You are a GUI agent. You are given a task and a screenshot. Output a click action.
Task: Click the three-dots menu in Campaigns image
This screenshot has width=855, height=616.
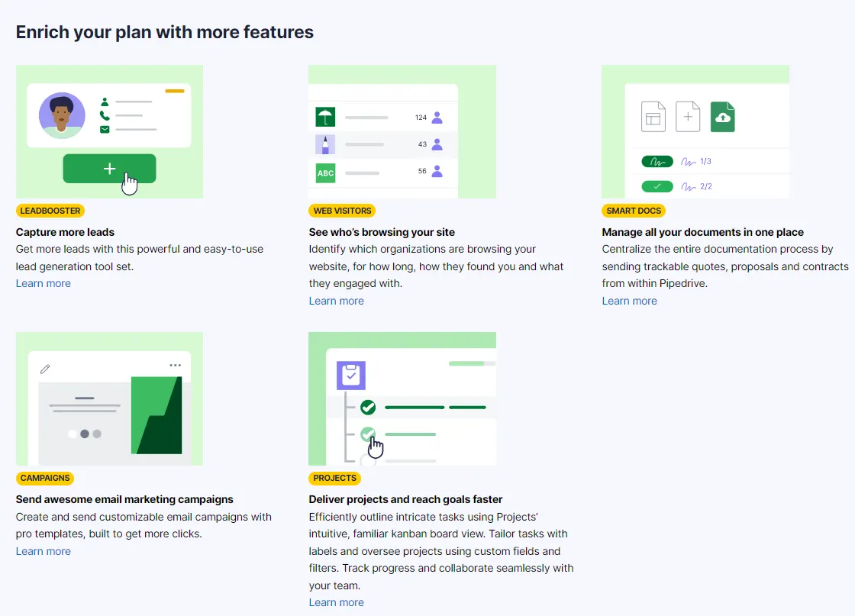175,365
